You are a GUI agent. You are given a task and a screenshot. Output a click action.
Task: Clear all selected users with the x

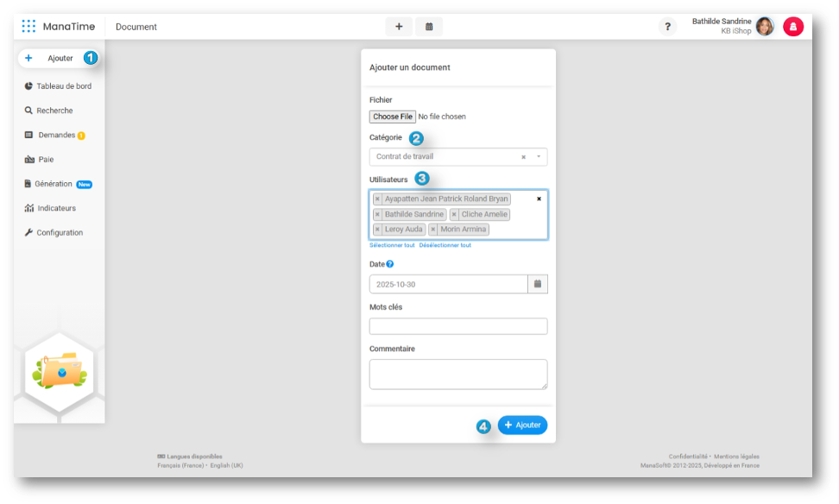[539, 198]
